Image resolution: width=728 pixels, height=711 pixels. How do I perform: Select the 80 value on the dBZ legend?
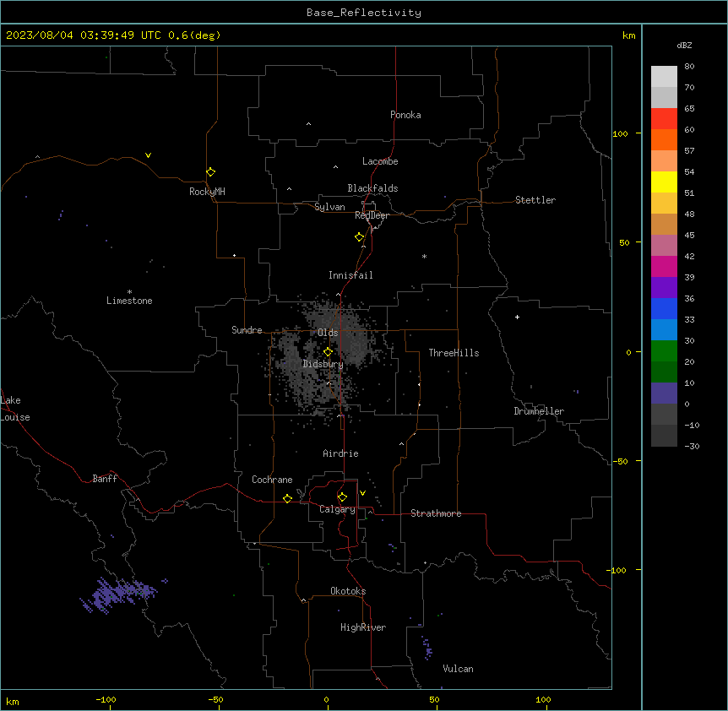pyautogui.click(x=689, y=67)
